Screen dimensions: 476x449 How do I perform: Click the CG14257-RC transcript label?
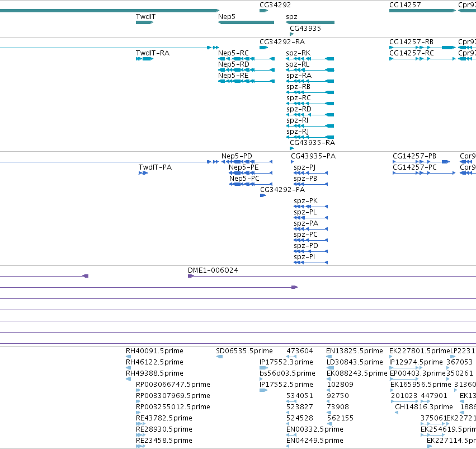(x=411, y=53)
